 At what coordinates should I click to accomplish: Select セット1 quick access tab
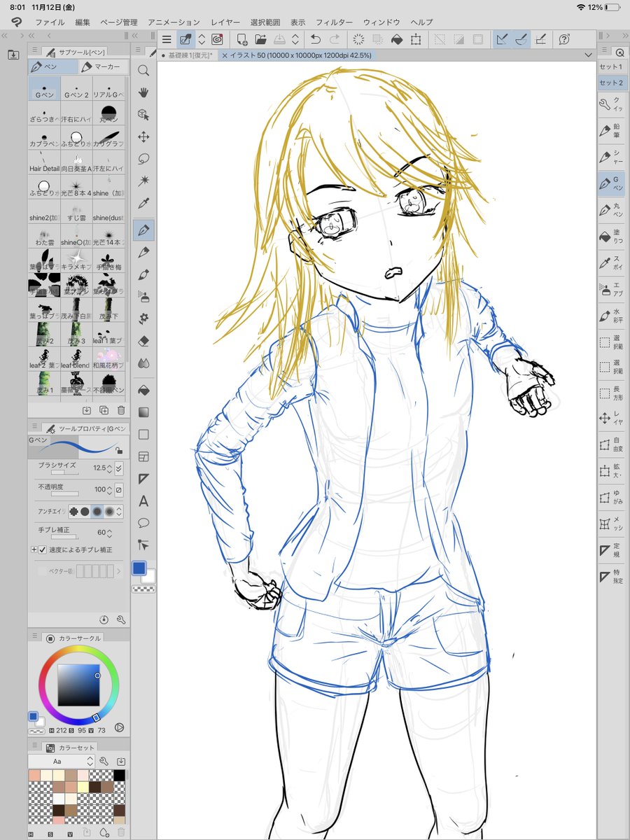(610, 66)
